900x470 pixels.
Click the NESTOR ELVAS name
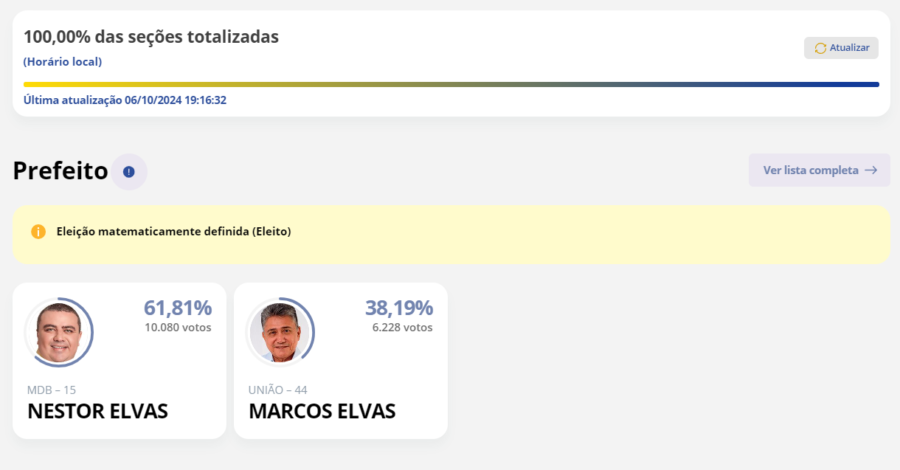tap(98, 411)
